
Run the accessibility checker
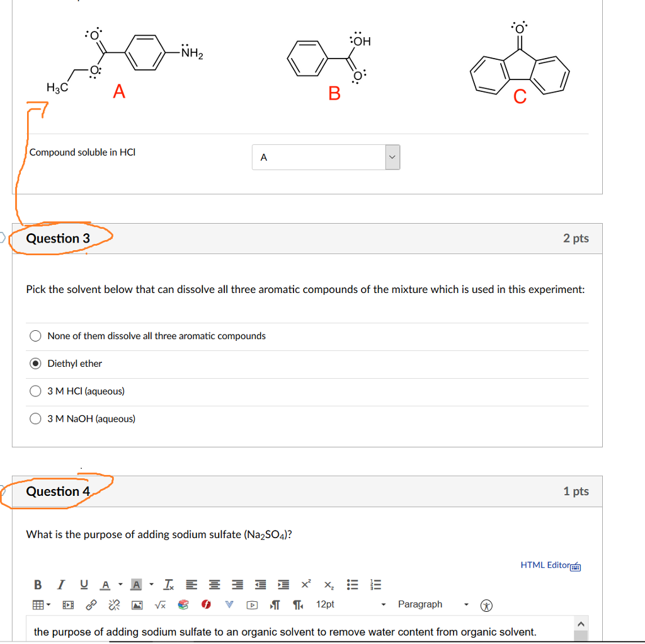486,605
